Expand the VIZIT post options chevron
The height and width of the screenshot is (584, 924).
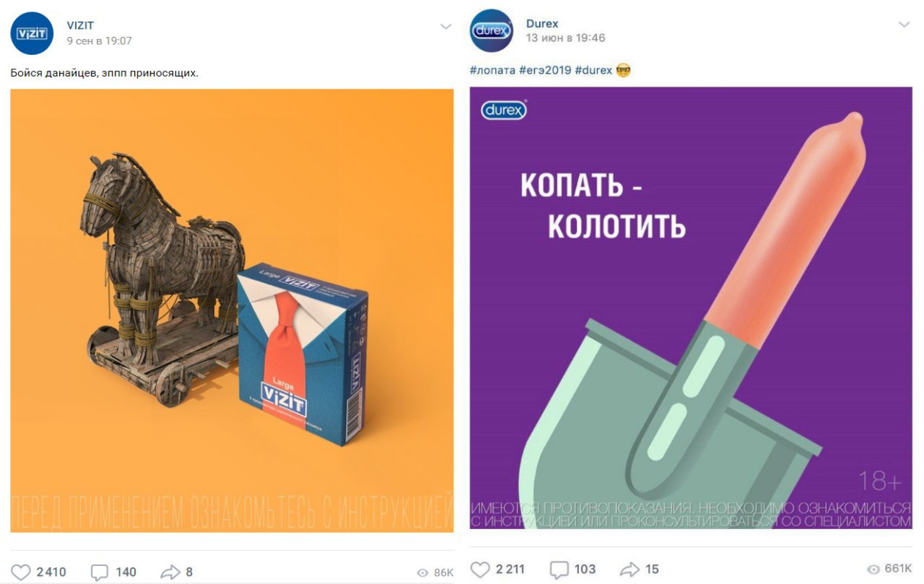(445, 27)
